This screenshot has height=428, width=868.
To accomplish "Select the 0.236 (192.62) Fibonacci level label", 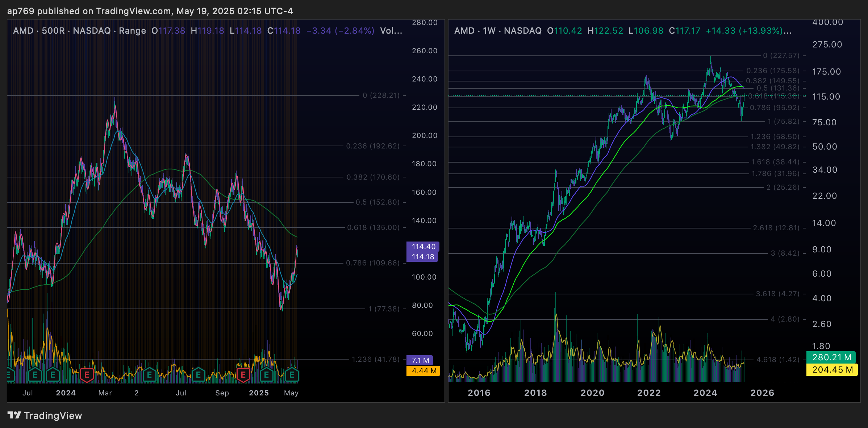I will (373, 146).
